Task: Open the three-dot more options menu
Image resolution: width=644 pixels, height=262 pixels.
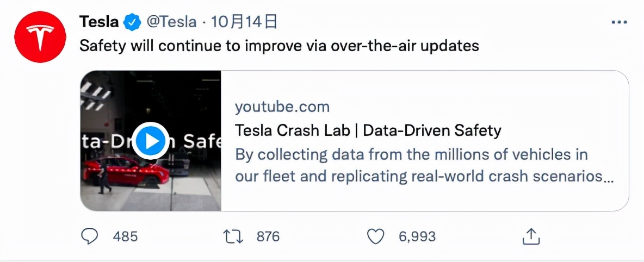Action: [x=619, y=22]
